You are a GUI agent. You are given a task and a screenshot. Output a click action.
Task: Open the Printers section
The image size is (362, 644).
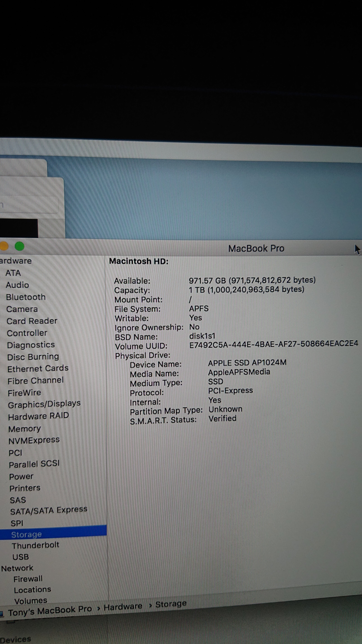click(x=25, y=488)
